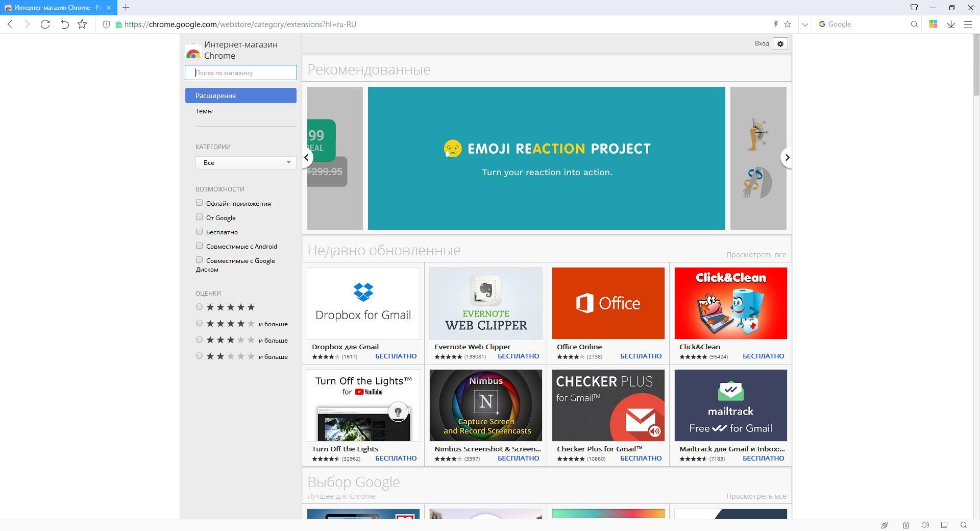Tick the Бесплатно checkbox
This screenshot has width=980, height=531.
click(200, 231)
